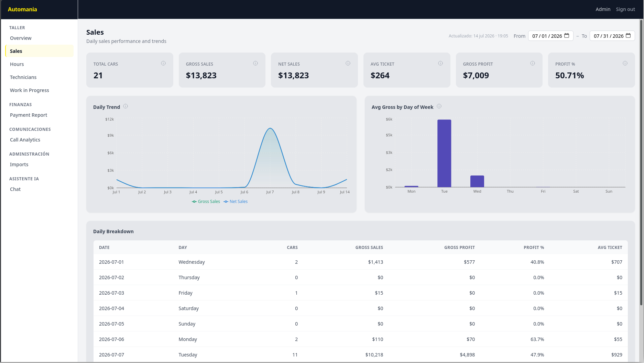Click the Avg Gross by Day info icon
The height and width of the screenshot is (363, 644).
coord(439,106)
